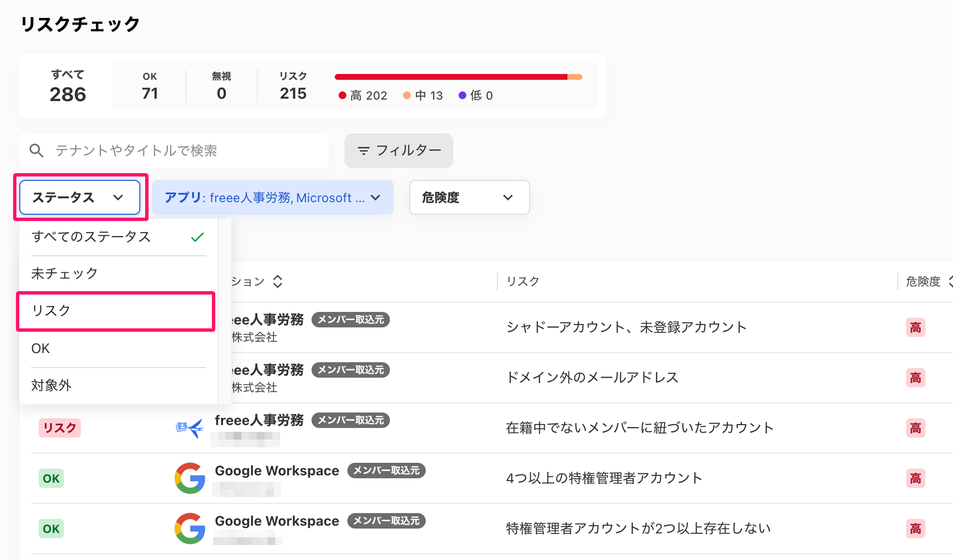Click the red risk severity bar
953x560 pixels.
451,77
